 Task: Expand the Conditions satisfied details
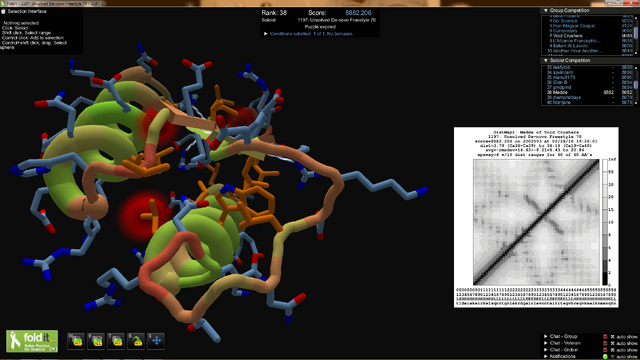point(266,34)
